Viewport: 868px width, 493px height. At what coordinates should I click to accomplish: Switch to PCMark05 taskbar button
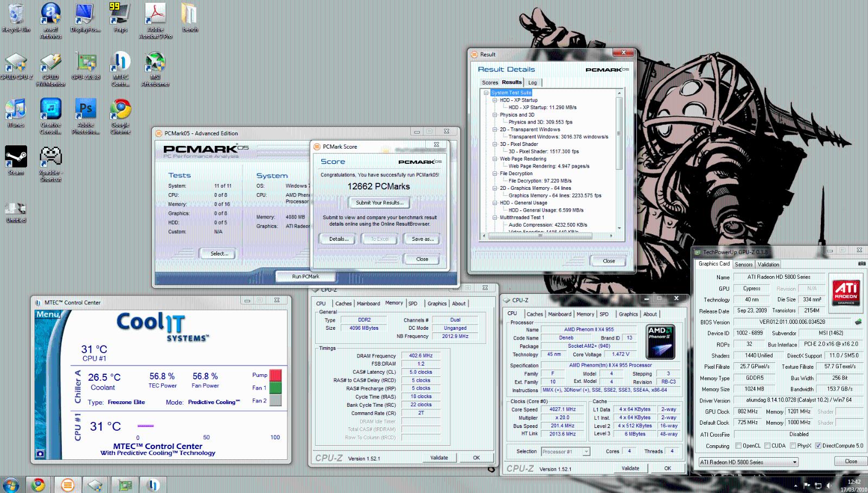68,484
